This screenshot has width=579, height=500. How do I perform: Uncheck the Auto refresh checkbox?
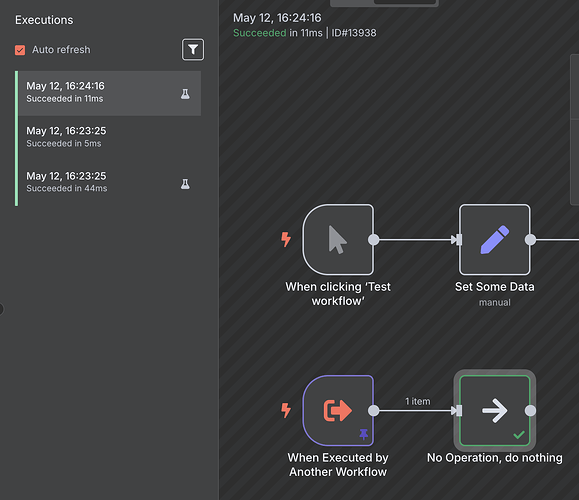[20, 50]
